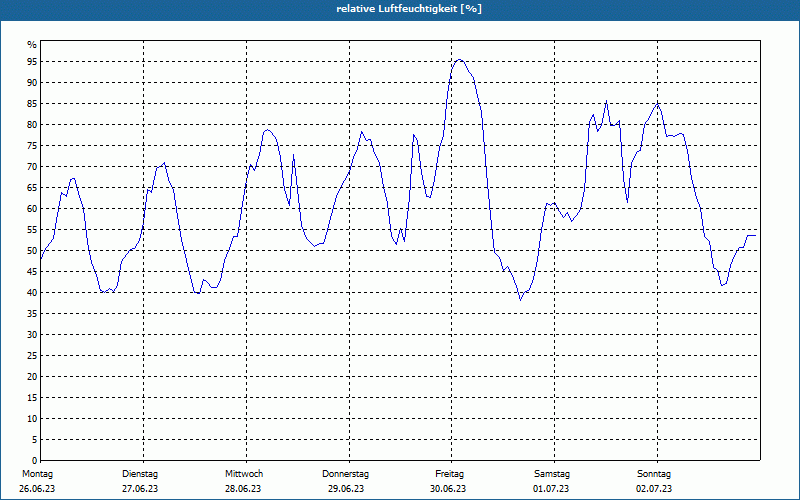Click the date 27.06.23
Screen dimensions: 800x500
click(140, 489)
